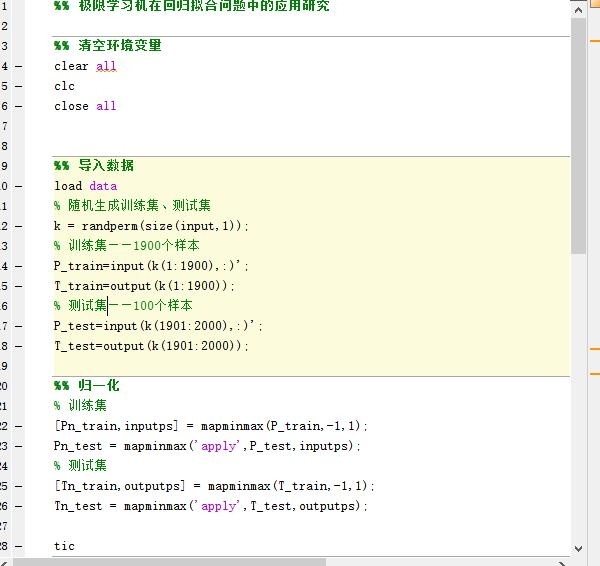Set breakpoint beside 'Pn_test = mapminmax' line

[x=18, y=446]
